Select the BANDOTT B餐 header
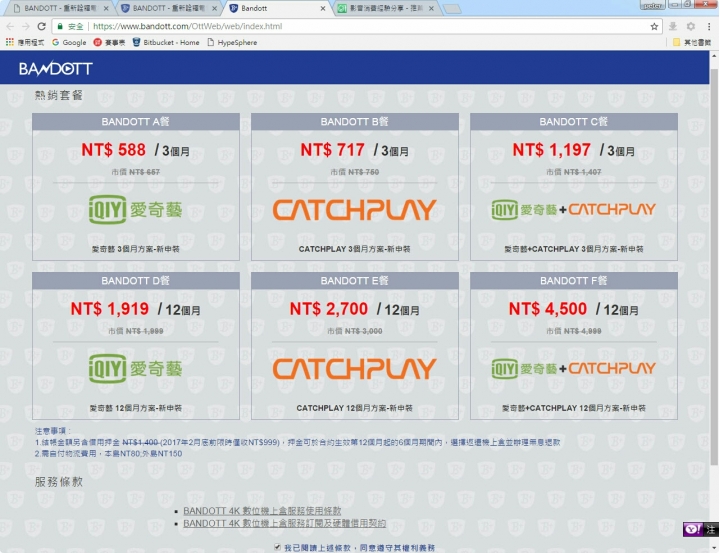The width and height of the screenshot is (720, 553). pos(354,121)
